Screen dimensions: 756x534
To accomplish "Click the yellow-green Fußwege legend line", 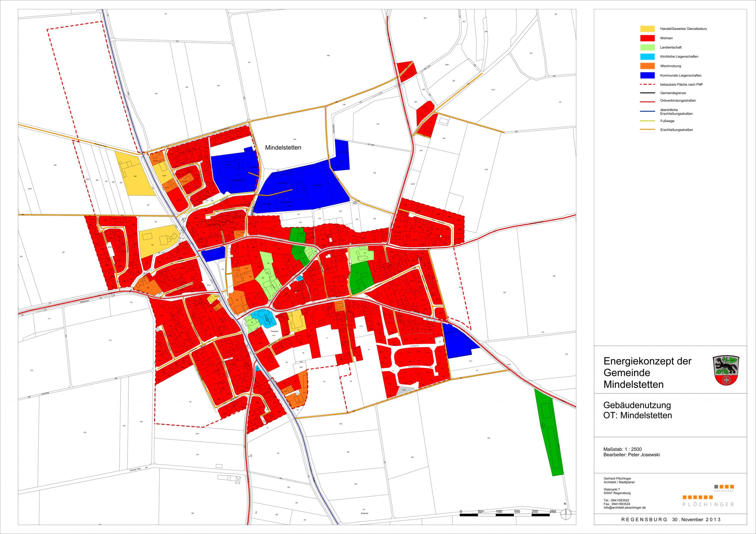I will click(647, 121).
